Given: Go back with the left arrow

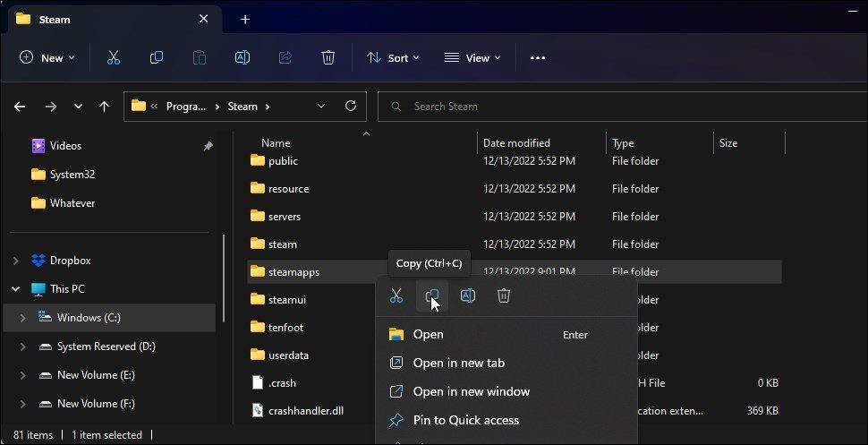Looking at the screenshot, I should (x=20, y=107).
